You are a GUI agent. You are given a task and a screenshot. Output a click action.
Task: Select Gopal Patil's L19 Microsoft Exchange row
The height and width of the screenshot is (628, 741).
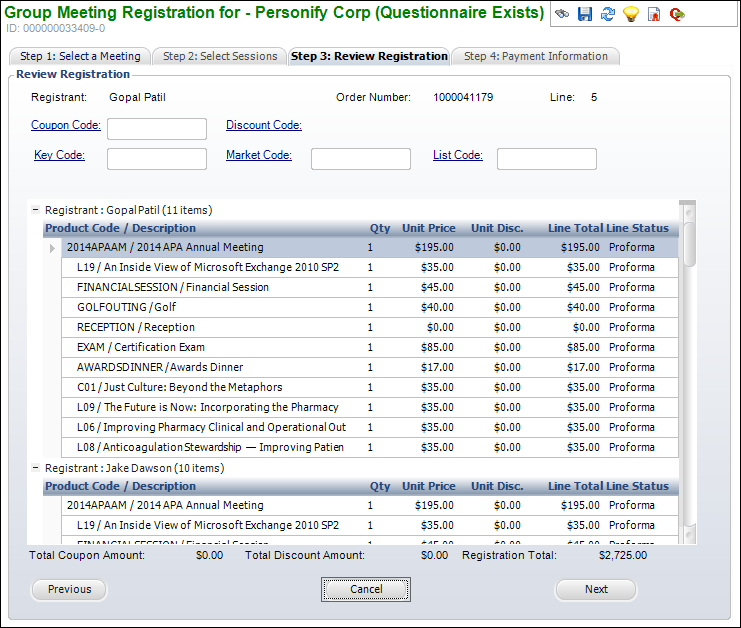[370, 267]
